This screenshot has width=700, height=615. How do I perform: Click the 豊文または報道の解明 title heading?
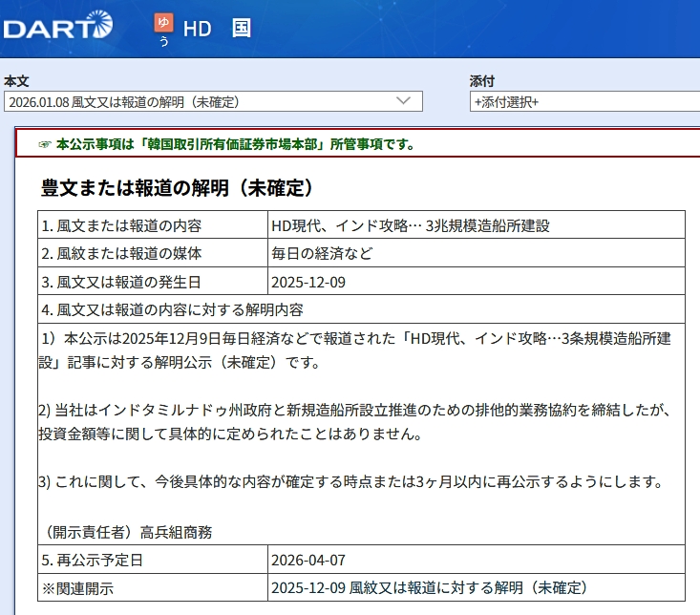178,187
